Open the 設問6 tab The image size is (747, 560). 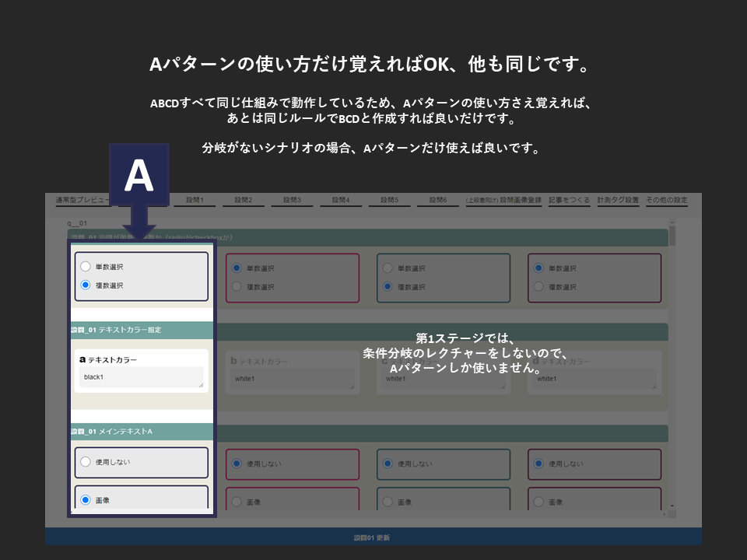tap(437, 201)
